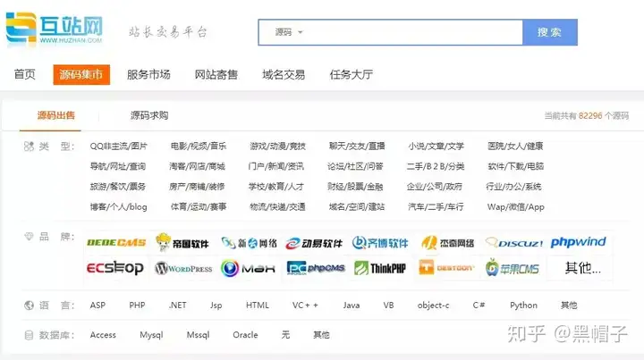Click the 新云网络 brand logo
Screen dimensions: 644x360
(249, 243)
